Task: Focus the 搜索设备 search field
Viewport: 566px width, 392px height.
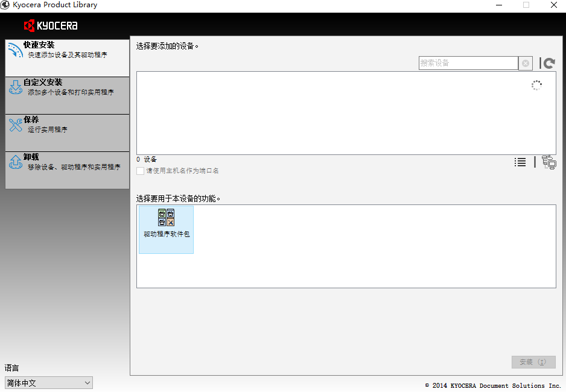Action: [468, 63]
